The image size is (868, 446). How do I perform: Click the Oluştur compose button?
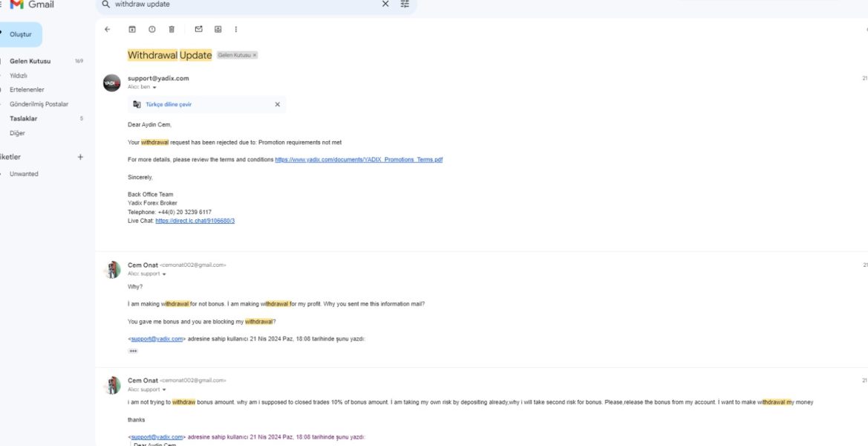point(21,34)
